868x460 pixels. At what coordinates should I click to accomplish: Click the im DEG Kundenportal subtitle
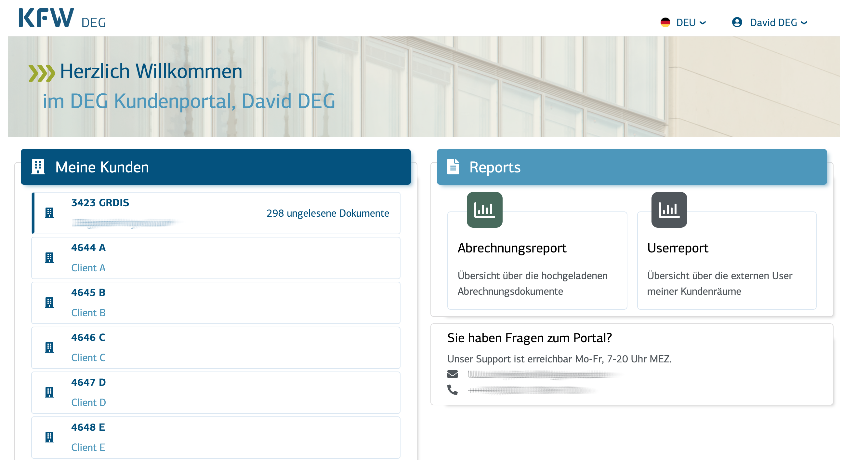coord(189,101)
